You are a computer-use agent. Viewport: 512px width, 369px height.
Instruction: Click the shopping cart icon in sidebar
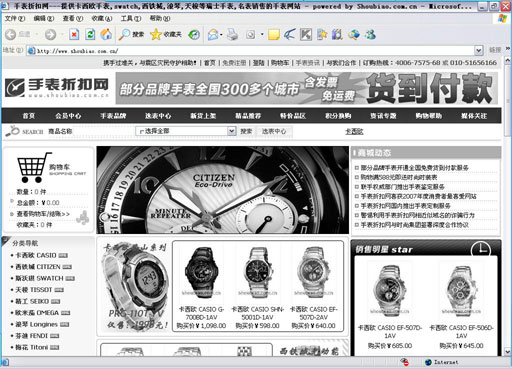(x=34, y=168)
